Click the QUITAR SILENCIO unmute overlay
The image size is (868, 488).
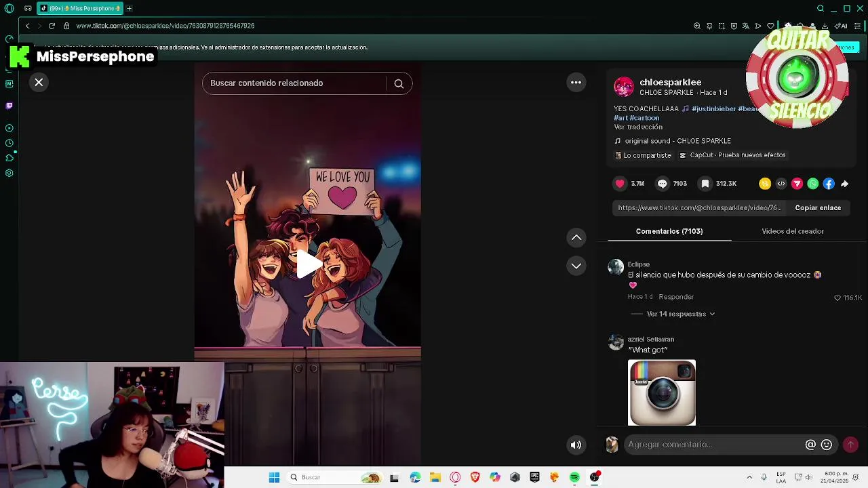pyautogui.click(x=797, y=78)
